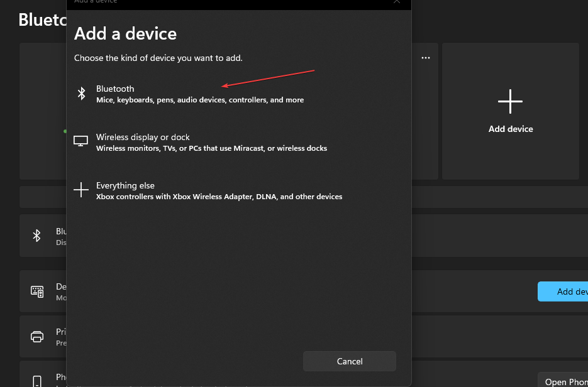Open the three-dot more options menu
Image resolution: width=588 pixels, height=387 pixels.
(x=426, y=58)
